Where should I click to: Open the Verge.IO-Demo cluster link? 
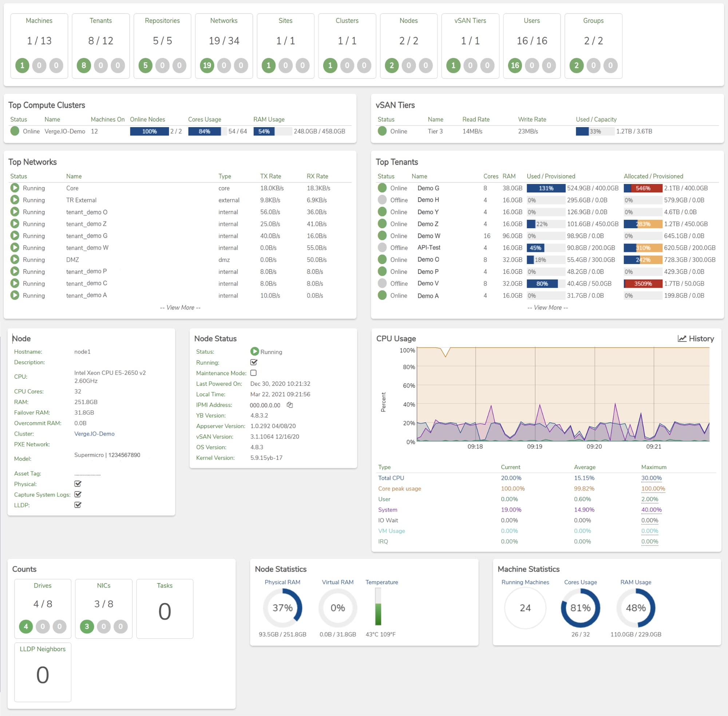pos(94,434)
